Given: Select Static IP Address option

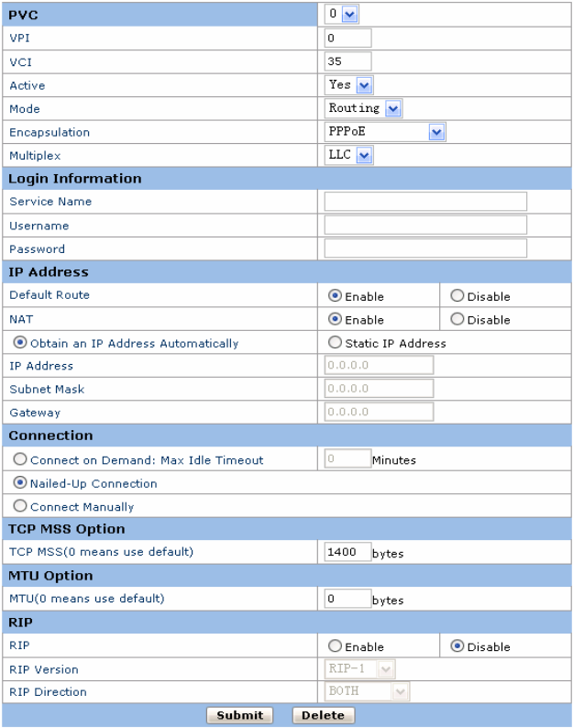Looking at the screenshot, I should (x=335, y=343).
